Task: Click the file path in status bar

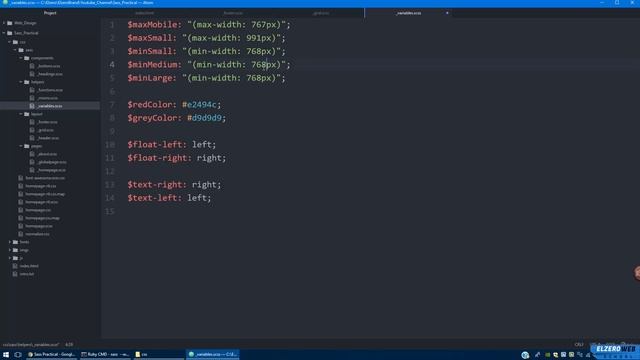Action: point(31,345)
